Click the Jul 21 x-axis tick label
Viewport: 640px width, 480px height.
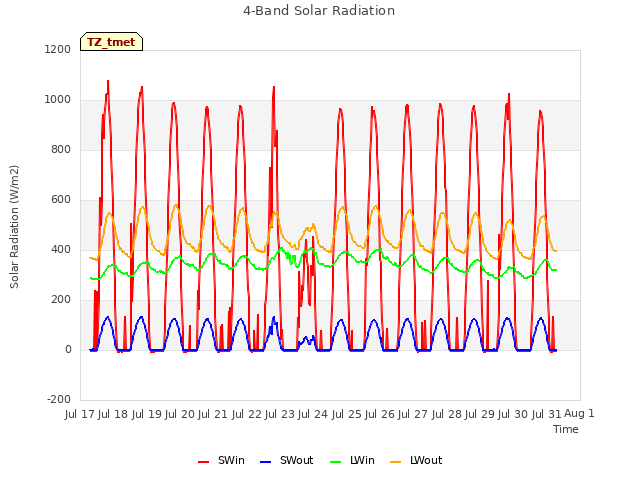[x=213, y=414]
